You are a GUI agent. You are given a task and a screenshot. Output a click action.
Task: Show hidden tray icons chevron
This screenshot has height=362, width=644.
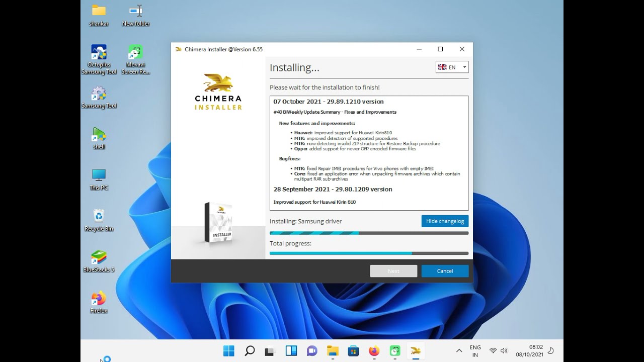[x=459, y=351]
